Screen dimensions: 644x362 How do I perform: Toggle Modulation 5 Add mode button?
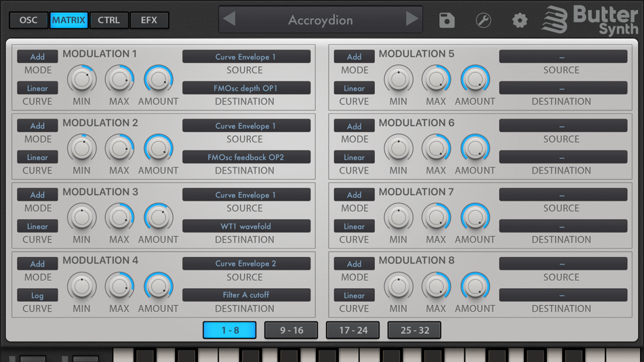[354, 57]
